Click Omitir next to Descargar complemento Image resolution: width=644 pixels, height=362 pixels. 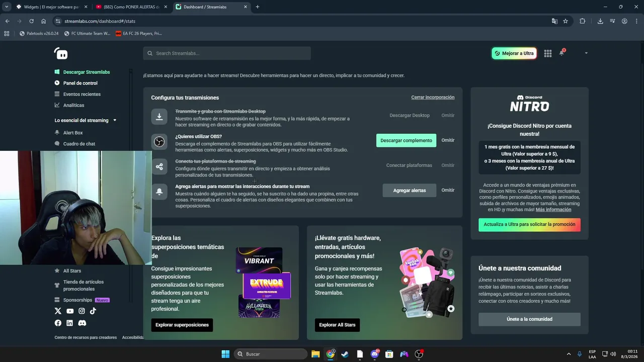pyautogui.click(x=448, y=140)
